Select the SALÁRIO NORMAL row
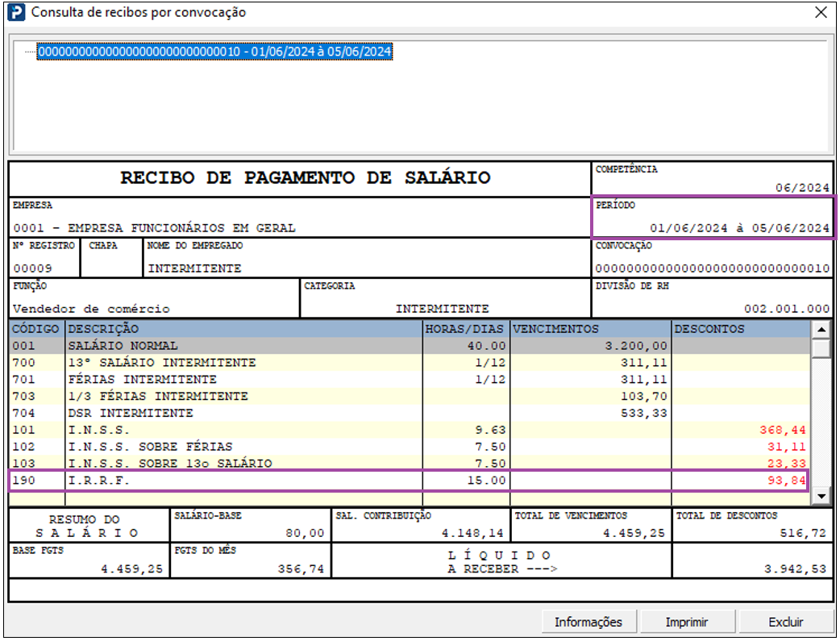The width and height of the screenshot is (840, 641). (410, 346)
